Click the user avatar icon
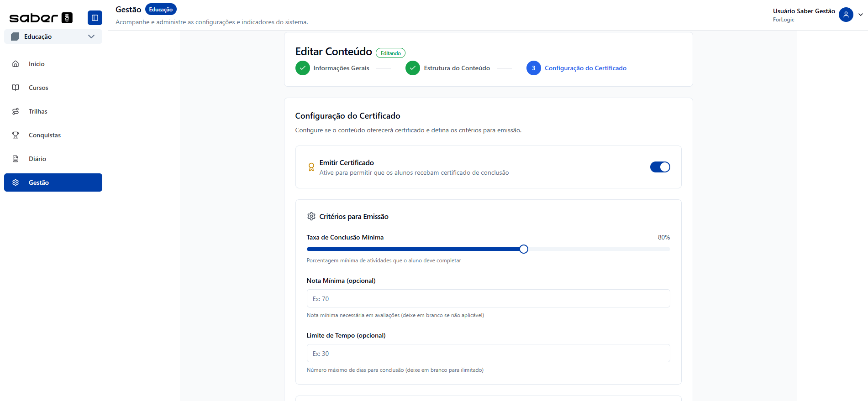This screenshot has height=401, width=868. (846, 15)
